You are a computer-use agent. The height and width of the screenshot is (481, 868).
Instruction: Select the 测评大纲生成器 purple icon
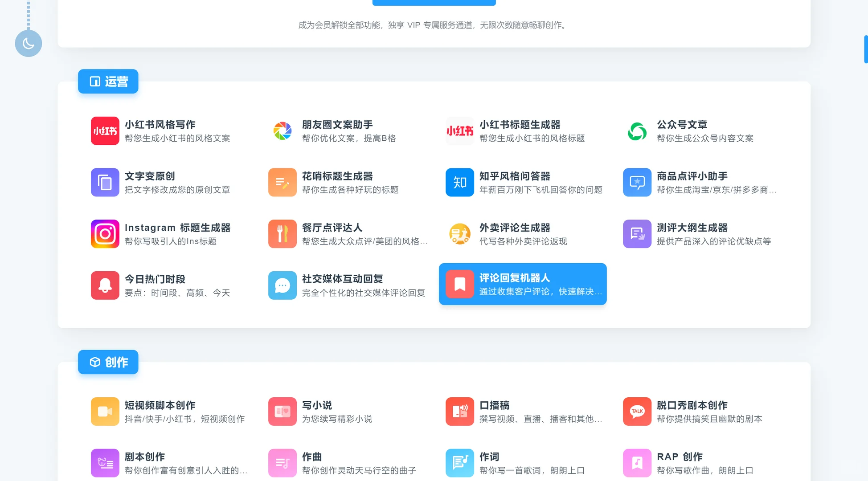pyautogui.click(x=637, y=234)
